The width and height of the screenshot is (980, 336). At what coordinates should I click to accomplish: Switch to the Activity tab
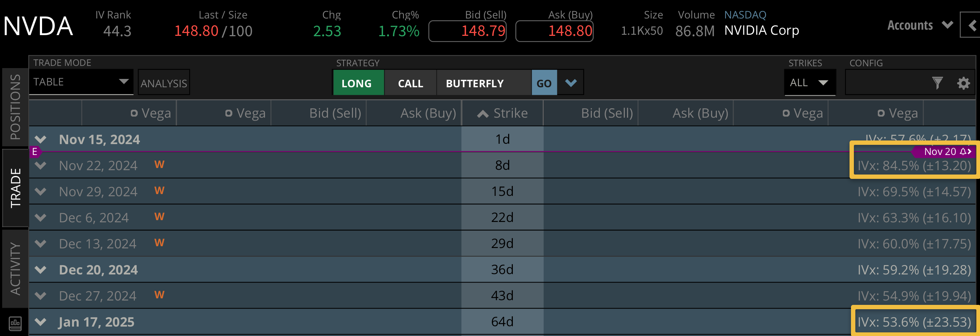coord(15,268)
